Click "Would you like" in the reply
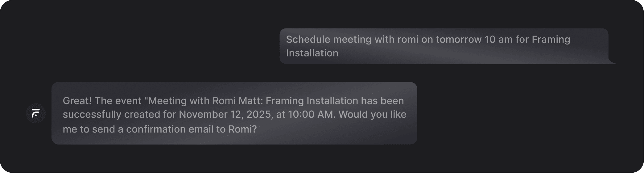 372,114
